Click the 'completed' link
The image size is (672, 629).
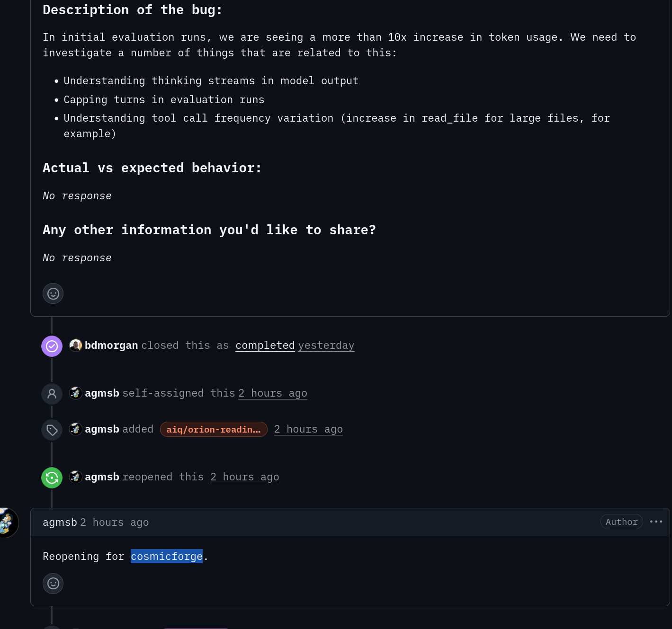coord(265,346)
